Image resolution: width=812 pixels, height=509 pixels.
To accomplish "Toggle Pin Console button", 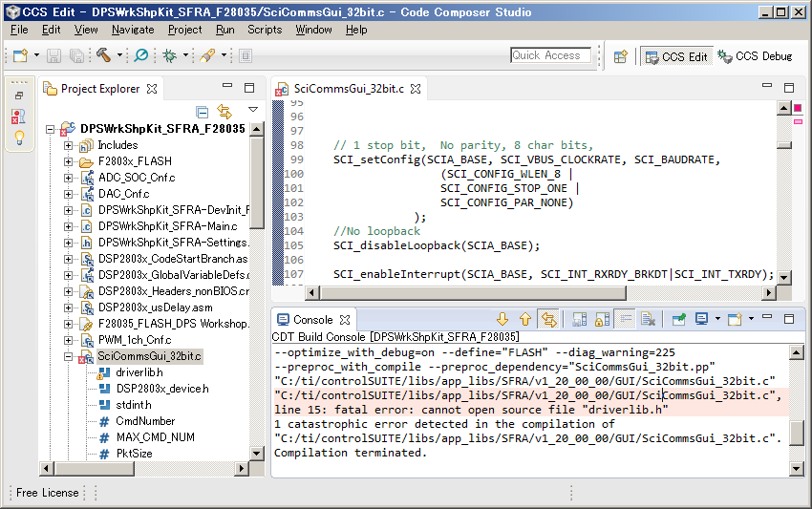I will pos(678,319).
